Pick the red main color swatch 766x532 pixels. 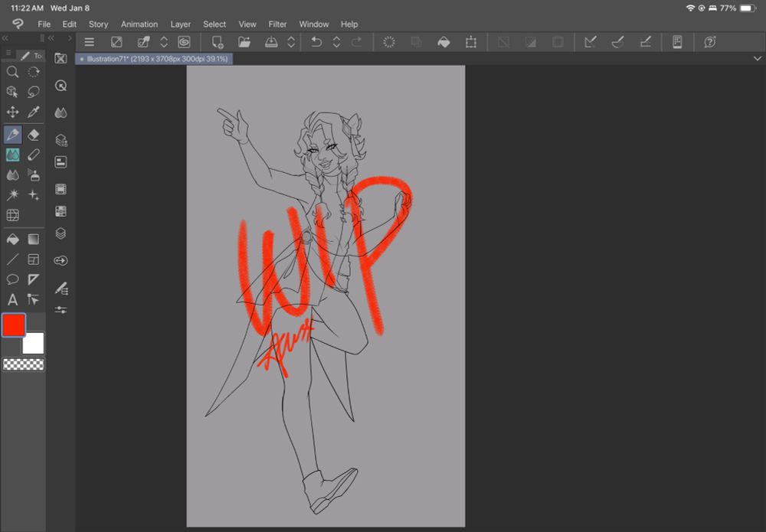tap(14, 325)
